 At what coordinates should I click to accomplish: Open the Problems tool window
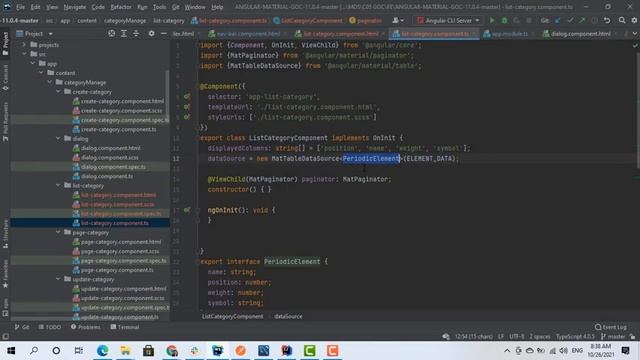click(85, 327)
